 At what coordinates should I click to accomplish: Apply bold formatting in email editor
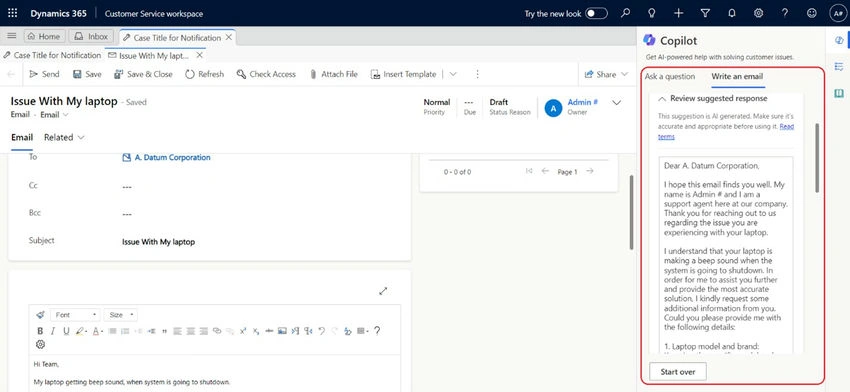point(40,331)
